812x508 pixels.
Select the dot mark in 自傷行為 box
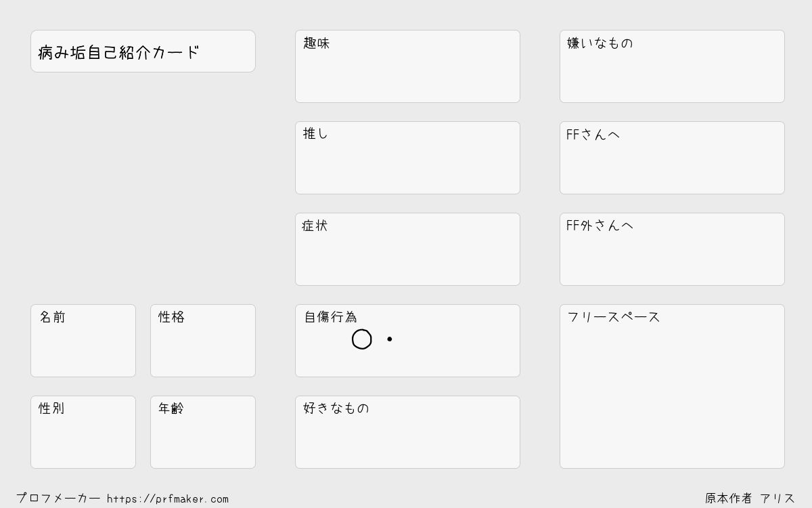tap(390, 339)
